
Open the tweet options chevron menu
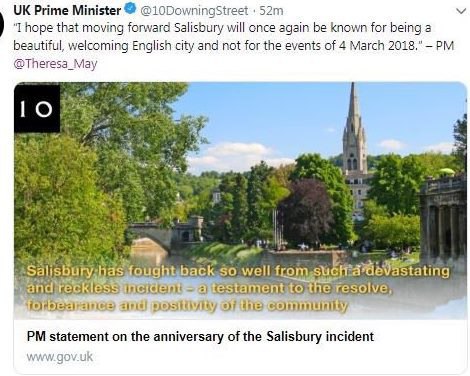coord(461,11)
